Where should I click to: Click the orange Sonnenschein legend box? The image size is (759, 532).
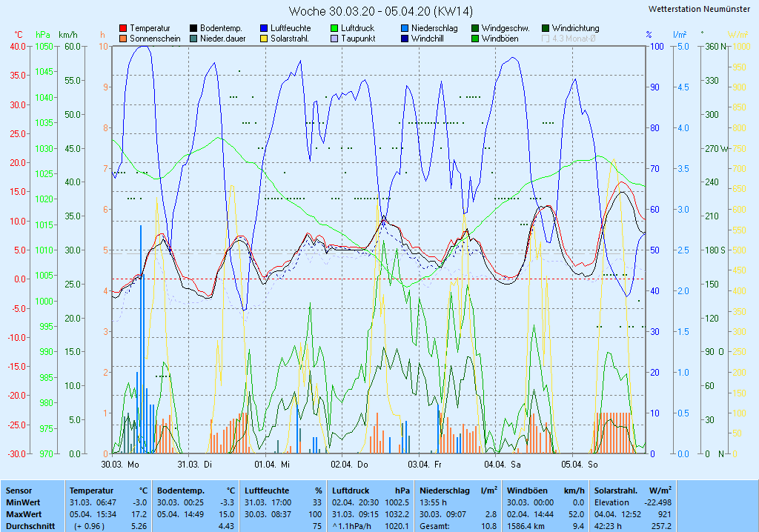[123, 38]
